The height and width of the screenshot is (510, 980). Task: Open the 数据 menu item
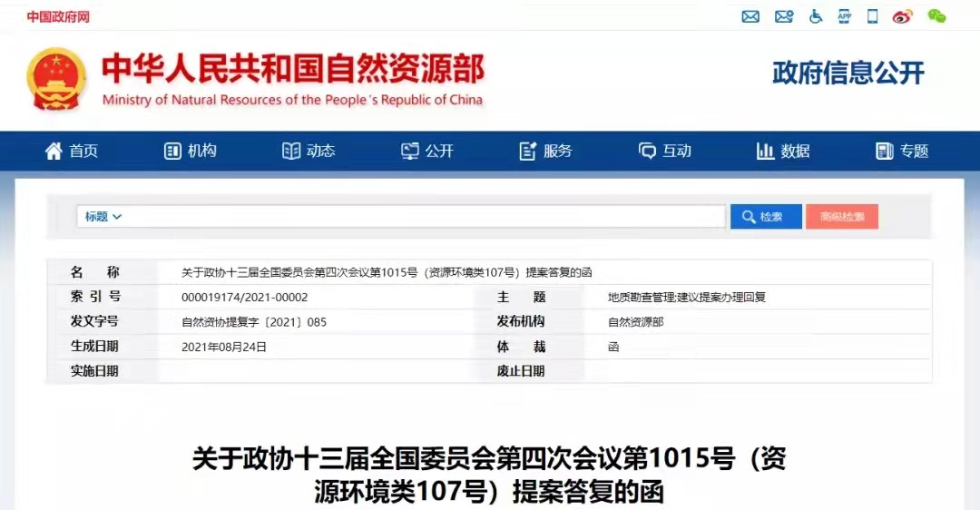[795, 151]
